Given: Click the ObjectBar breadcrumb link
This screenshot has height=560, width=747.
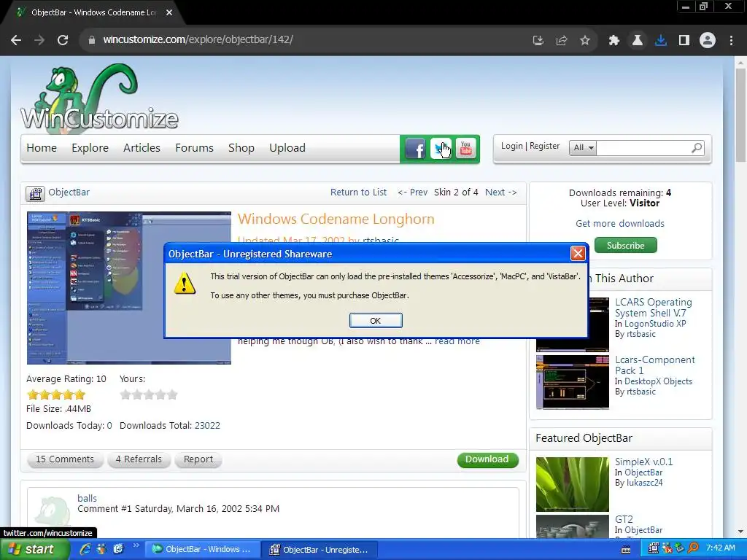Looking at the screenshot, I should tap(69, 192).
